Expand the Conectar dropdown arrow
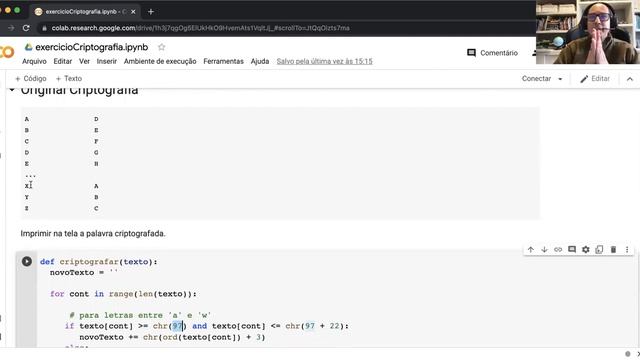Image resolution: width=640 pixels, height=360 pixels. click(560, 79)
